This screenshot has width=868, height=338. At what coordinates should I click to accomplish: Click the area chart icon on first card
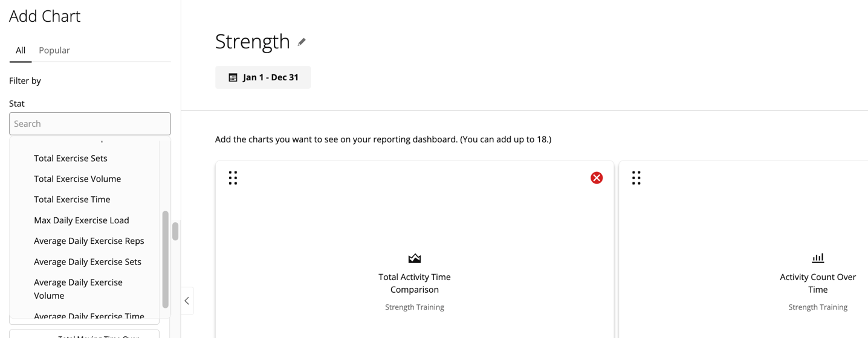414,258
